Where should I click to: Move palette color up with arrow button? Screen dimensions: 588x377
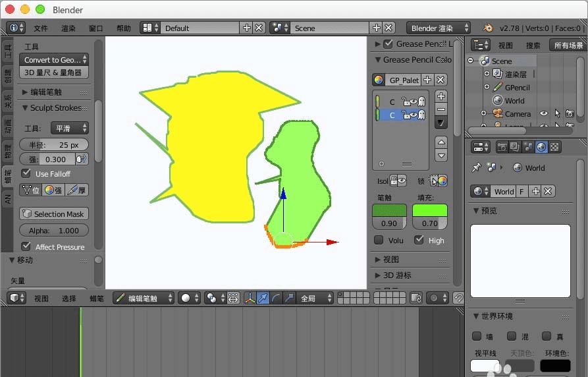click(441, 142)
